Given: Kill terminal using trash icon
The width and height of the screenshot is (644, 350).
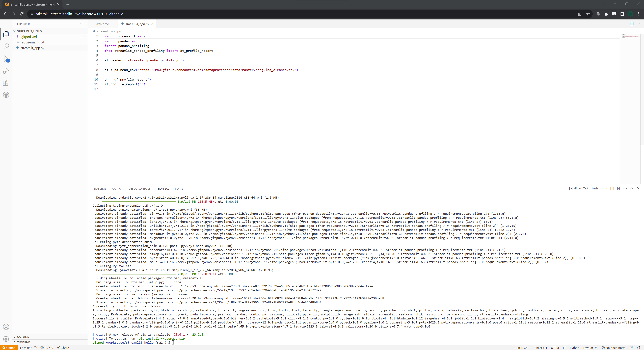Looking at the screenshot, I should [x=618, y=188].
